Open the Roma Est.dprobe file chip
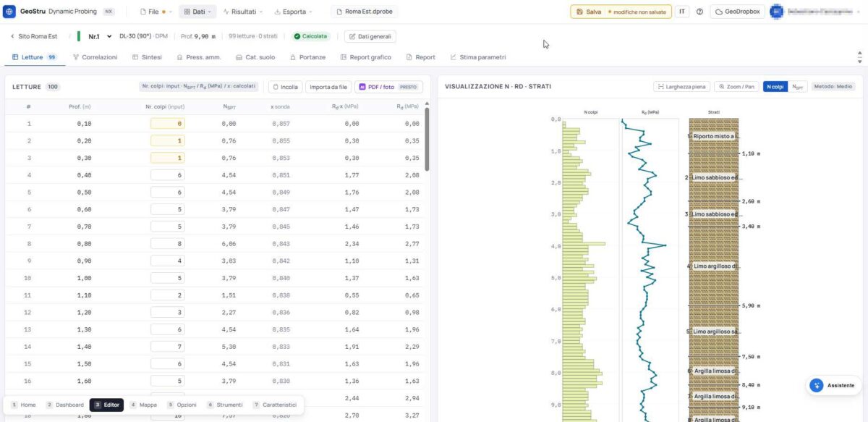868x422 pixels. coord(363,12)
